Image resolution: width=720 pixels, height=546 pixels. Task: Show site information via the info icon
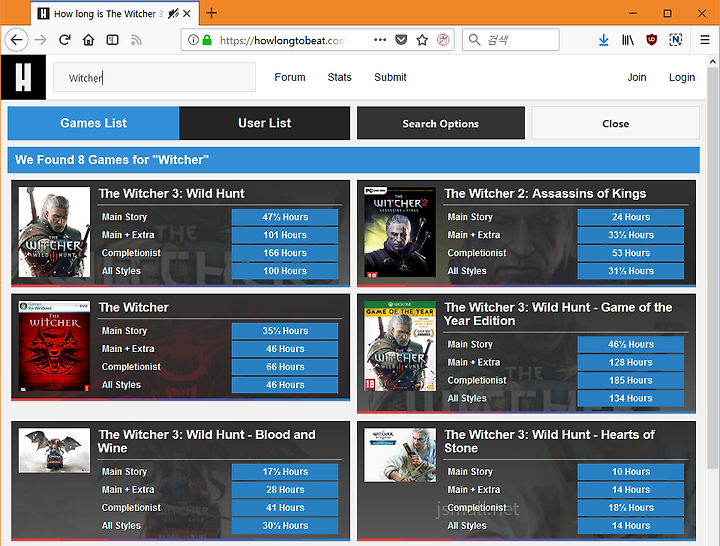pyautogui.click(x=193, y=40)
